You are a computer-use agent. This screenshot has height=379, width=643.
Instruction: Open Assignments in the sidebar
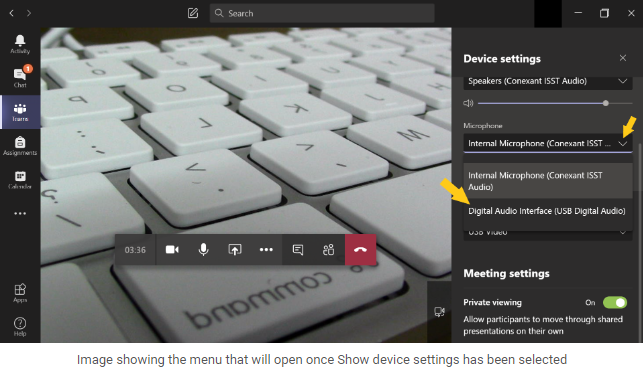[20, 146]
